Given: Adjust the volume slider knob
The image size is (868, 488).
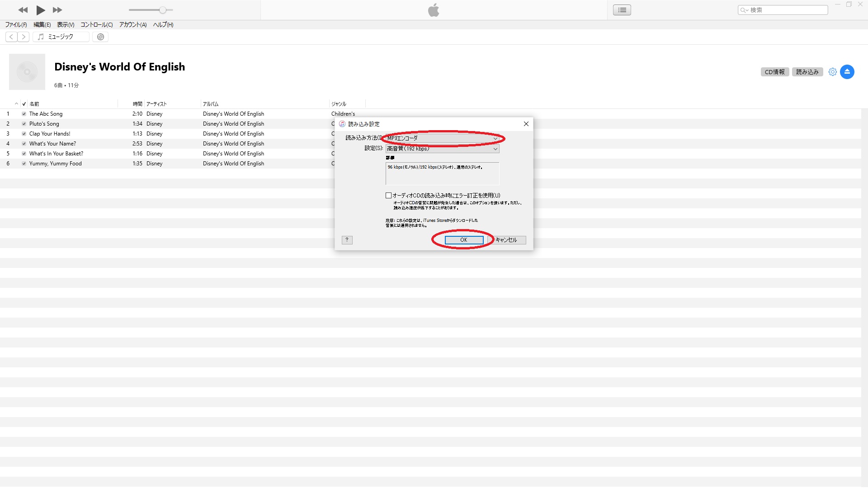Looking at the screenshot, I should (163, 10).
